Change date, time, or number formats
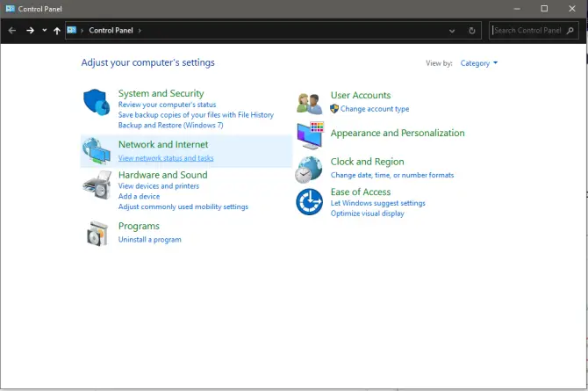Image resolution: width=588 pixels, height=391 pixels. coord(392,176)
